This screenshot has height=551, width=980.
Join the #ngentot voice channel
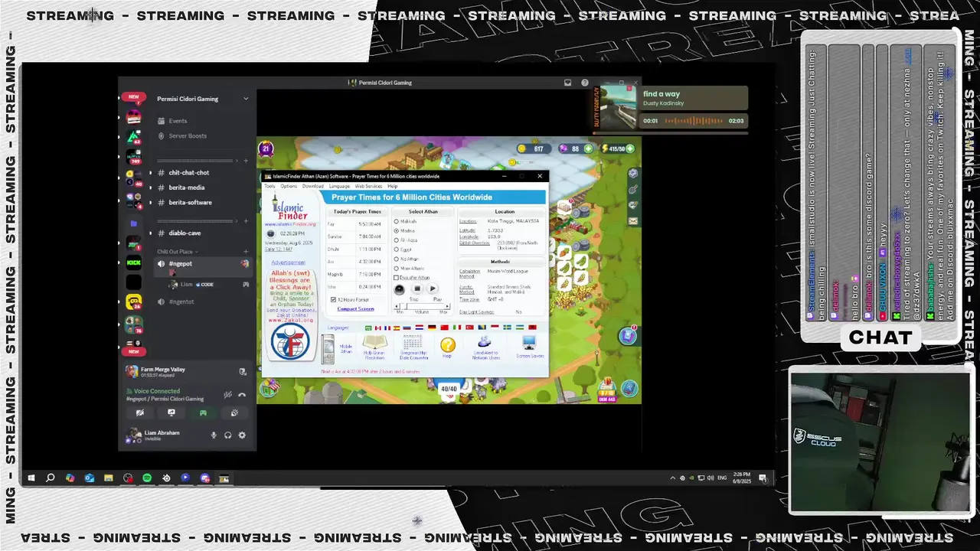point(181,302)
